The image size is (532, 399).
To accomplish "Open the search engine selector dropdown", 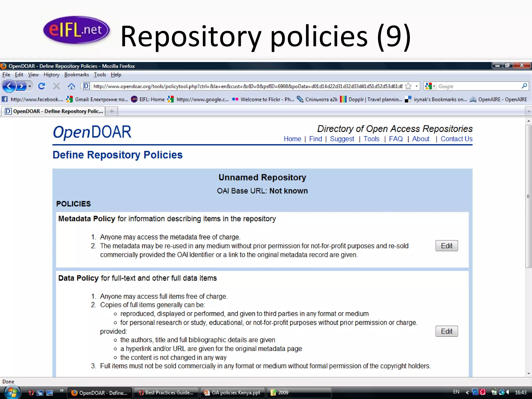I will click(x=430, y=86).
